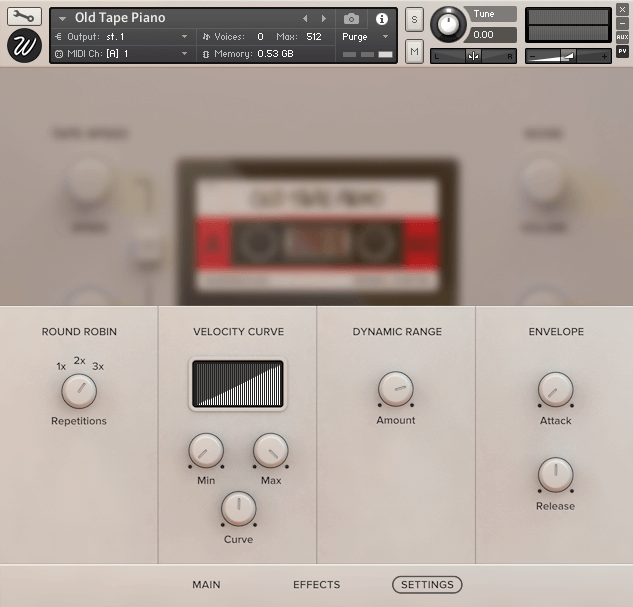
Task: Click the velocity Curve knob
Action: (x=239, y=509)
